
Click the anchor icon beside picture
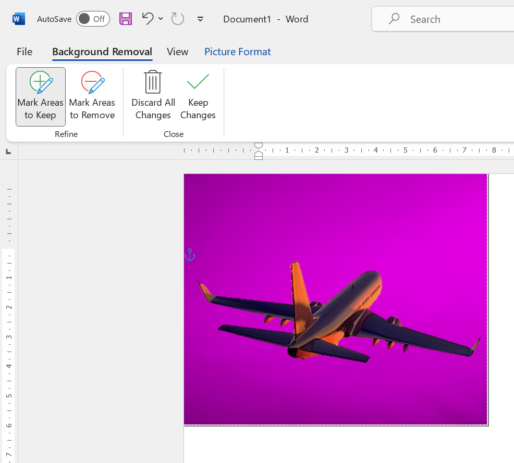pyautogui.click(x=190, y=255)
